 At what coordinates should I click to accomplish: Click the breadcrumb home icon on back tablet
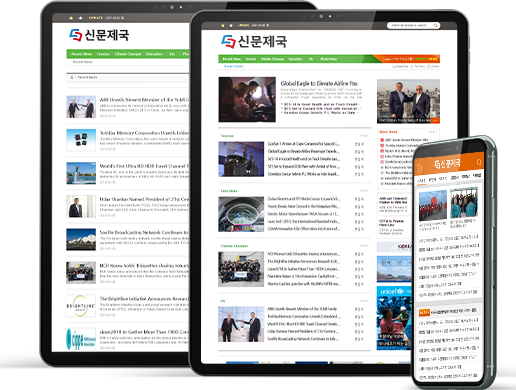click(72, 77)
